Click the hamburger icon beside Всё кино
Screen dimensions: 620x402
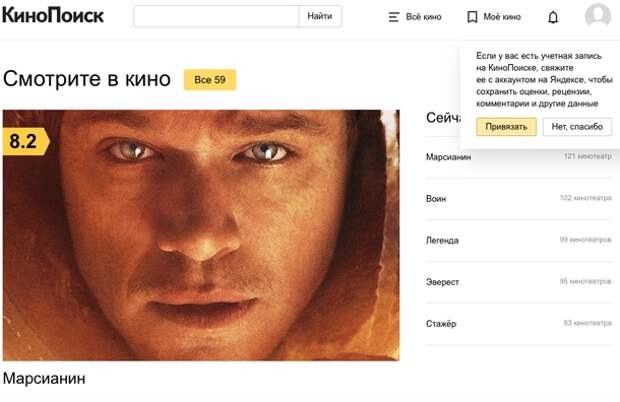pos(394,17)
